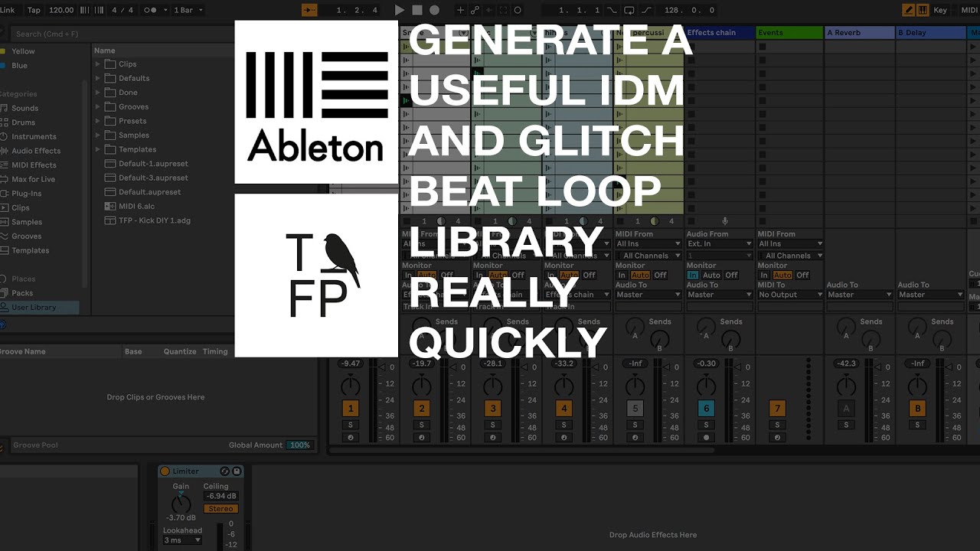Toggle track 7 activator button

pos(777,409)
